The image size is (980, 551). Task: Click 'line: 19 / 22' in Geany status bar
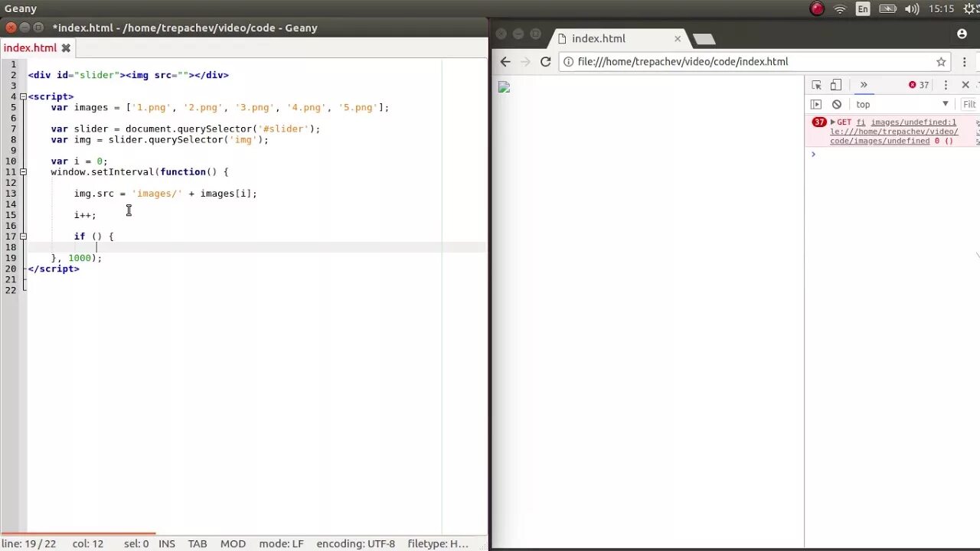[x=29, y=543]
